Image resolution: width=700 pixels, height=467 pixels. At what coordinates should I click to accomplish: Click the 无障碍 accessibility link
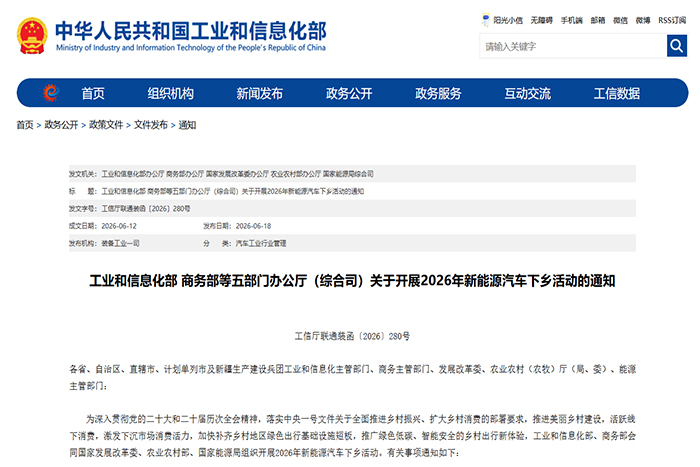click(542, 21)
